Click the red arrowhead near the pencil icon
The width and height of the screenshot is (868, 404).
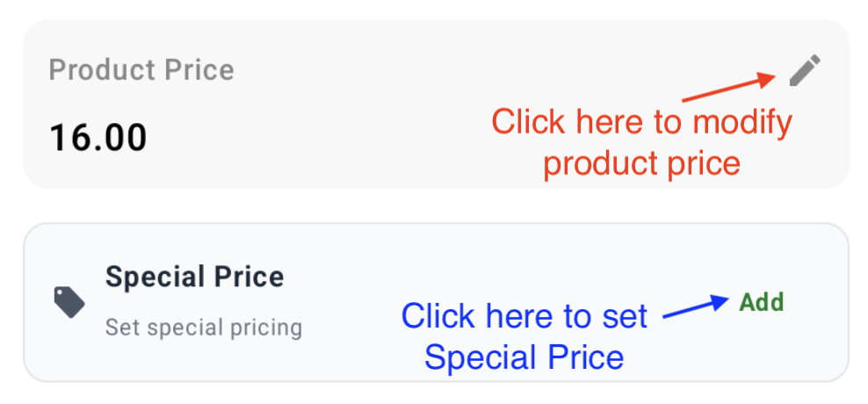coord(767,79)
